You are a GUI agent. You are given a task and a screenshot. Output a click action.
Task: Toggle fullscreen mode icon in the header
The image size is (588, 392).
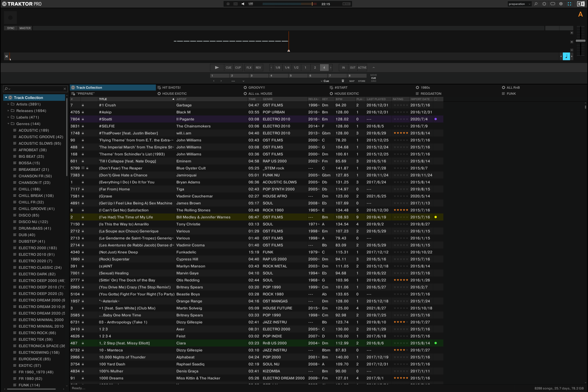point(570,4)
